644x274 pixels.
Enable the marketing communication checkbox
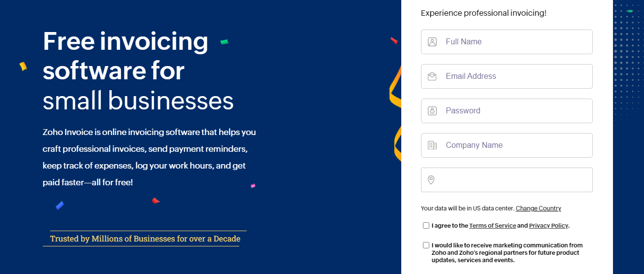[x=426, y=245]
